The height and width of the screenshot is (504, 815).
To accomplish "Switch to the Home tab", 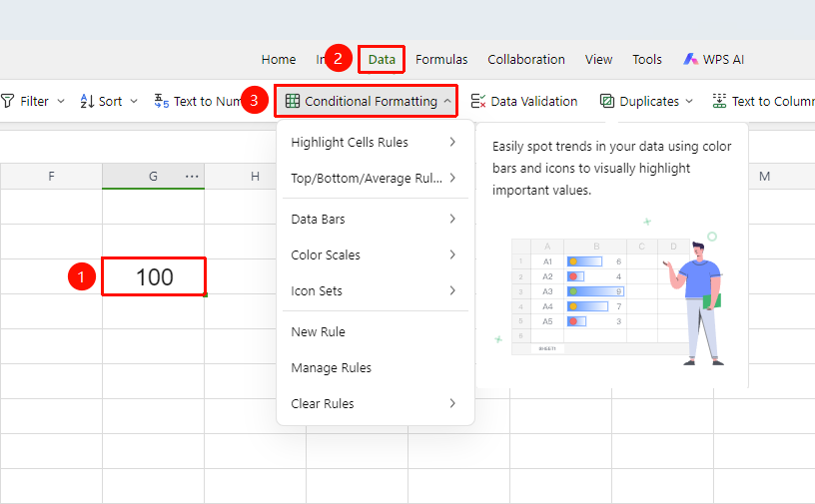I will point(279,60).
